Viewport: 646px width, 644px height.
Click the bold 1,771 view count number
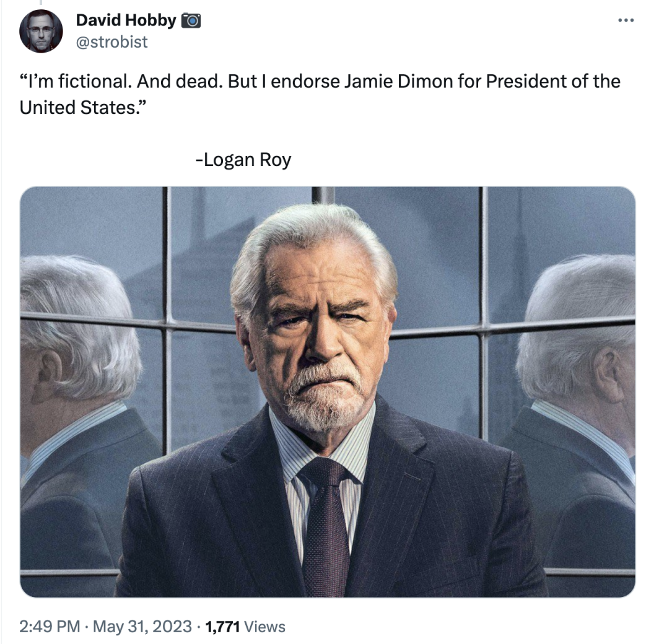pyautogui.click(x=223, y=626)
